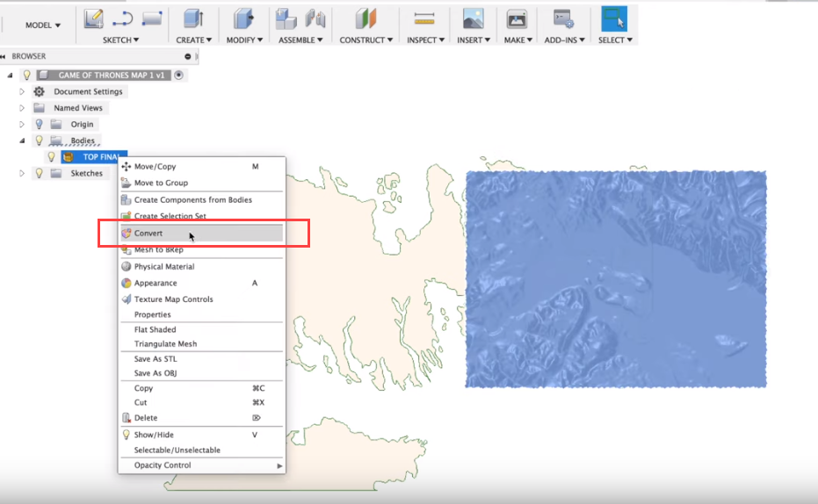Click Convert in the context menu
The height and width of the screenshot is (504, 818).
coord(201,233)
